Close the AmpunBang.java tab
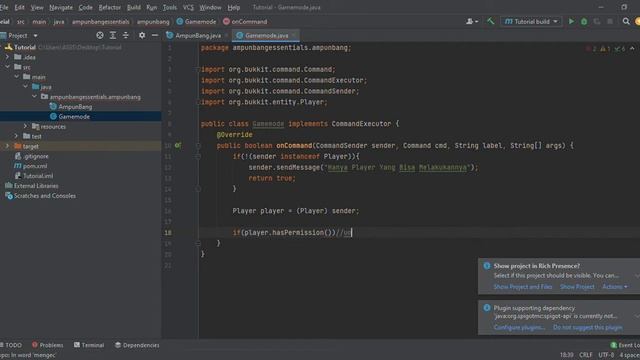This screenshot has width=640, height=360. 227,36
